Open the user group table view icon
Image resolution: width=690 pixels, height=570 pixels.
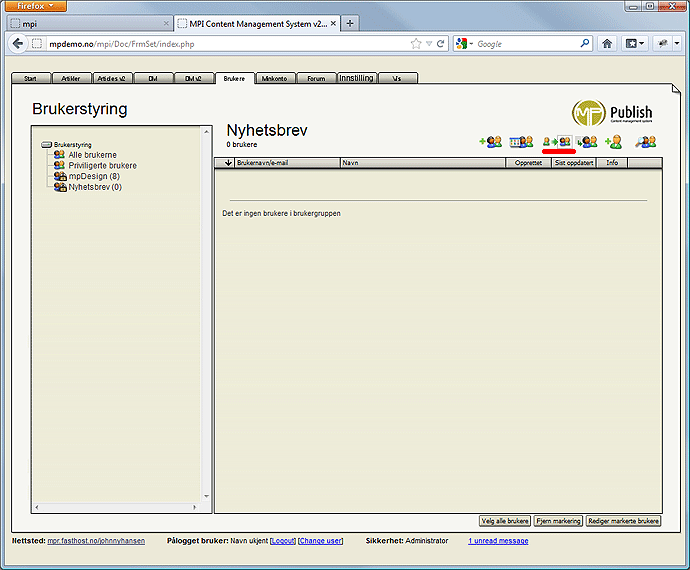click(x=521, y=141)
